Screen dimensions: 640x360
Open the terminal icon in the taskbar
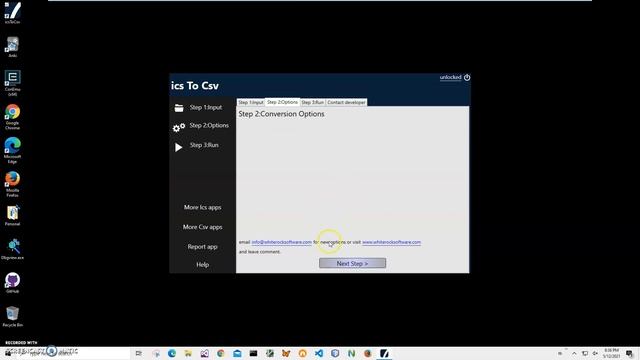click(x=253, y=353)
